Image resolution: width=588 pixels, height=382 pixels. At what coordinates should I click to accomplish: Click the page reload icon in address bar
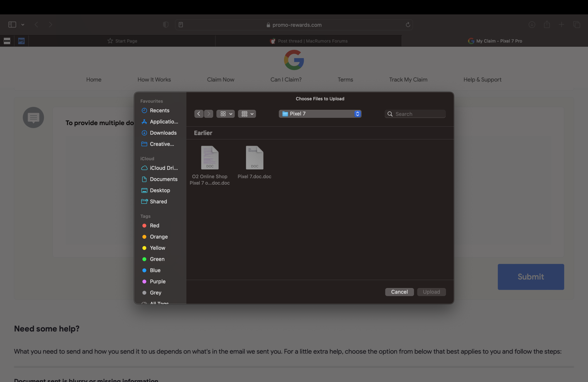pyautogui.click(x=408, y=25)
